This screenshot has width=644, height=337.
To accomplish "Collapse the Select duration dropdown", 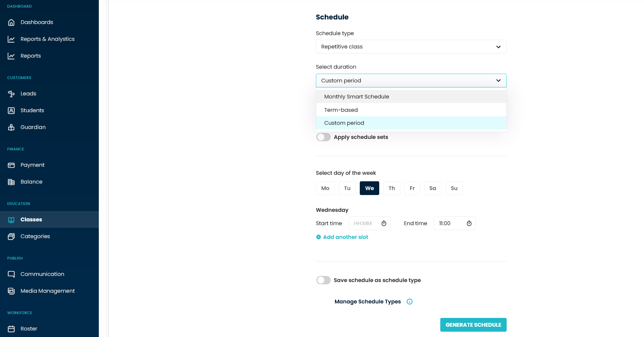I will 411,81.
